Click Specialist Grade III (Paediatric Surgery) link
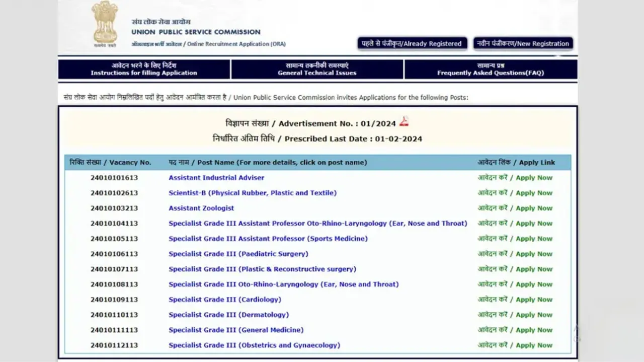 click(238, 254)
